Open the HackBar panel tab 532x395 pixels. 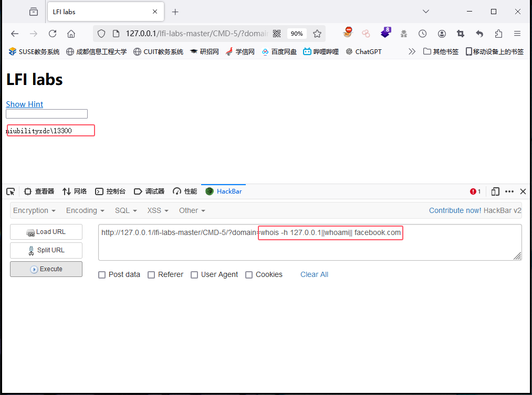[x=223, y=191]
